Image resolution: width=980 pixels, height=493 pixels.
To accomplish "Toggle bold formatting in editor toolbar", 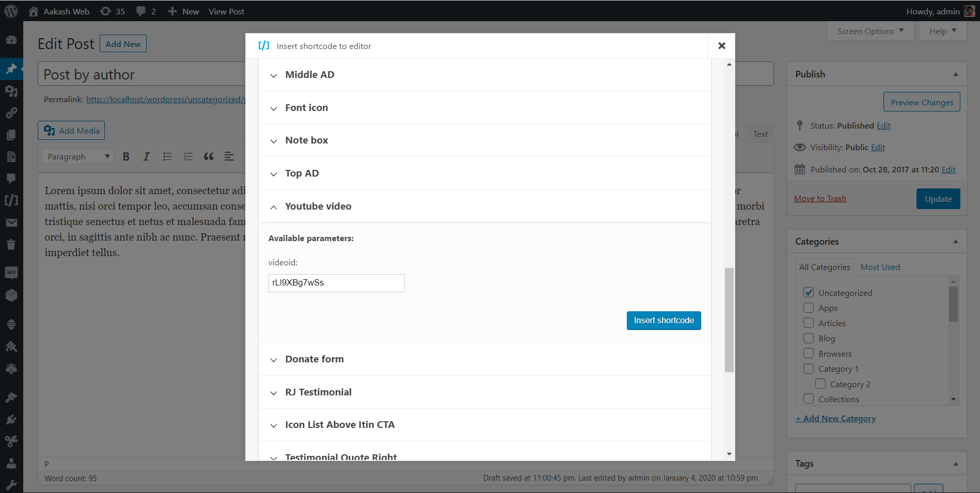I will [126, 156].
